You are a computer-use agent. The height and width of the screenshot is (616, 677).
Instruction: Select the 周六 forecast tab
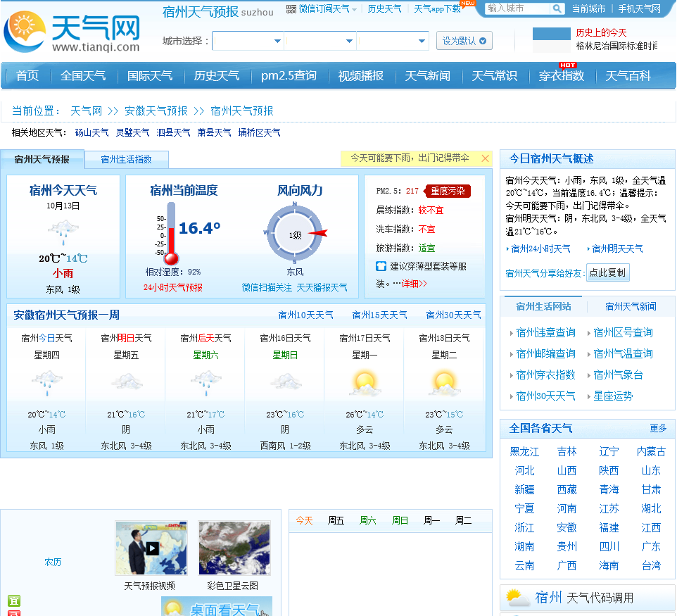coord(367,520)
